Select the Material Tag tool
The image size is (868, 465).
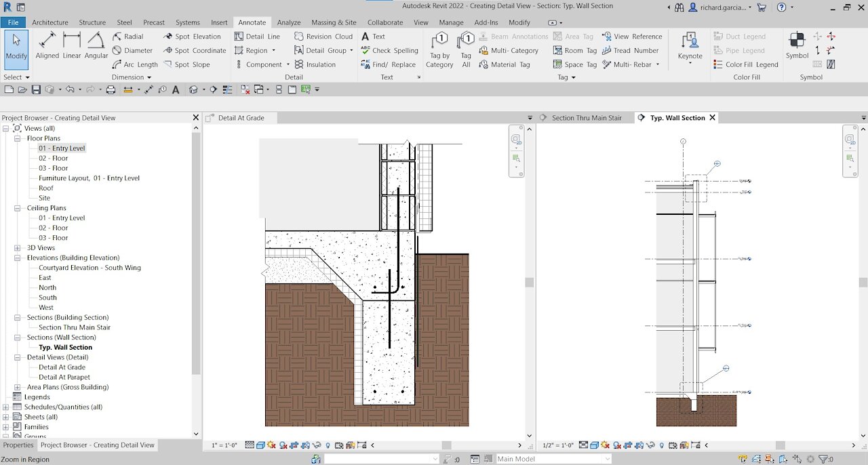pyautogui.click(x=505, y=64)
